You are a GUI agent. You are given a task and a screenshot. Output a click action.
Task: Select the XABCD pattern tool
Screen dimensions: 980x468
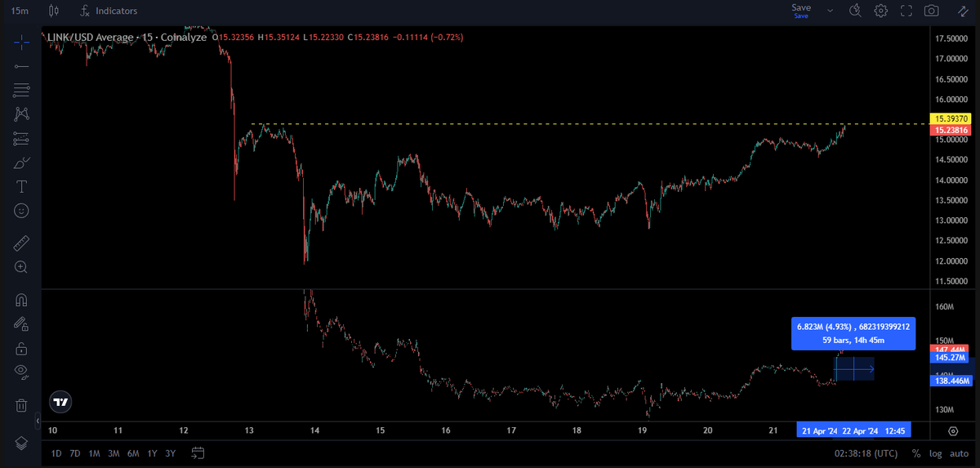21,114
